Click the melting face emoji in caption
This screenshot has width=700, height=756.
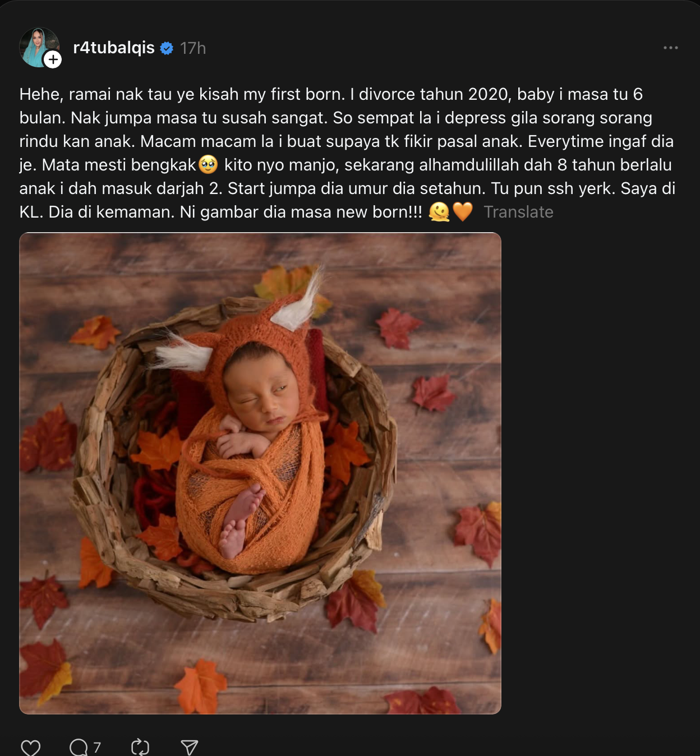click(439, 212)
